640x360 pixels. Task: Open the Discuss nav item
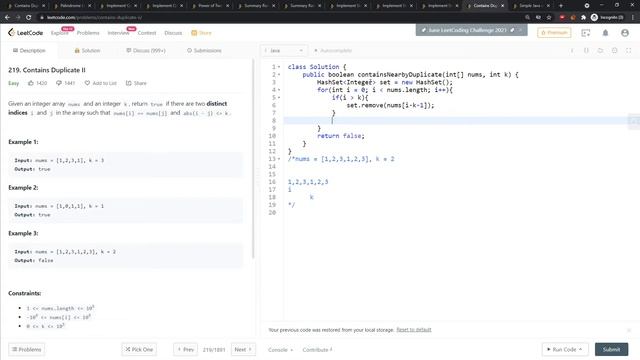[x=173, y=33]
